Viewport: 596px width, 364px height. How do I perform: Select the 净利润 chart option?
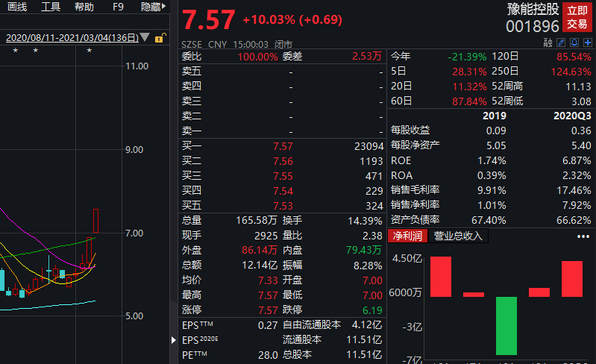click(x=409, y=236)
